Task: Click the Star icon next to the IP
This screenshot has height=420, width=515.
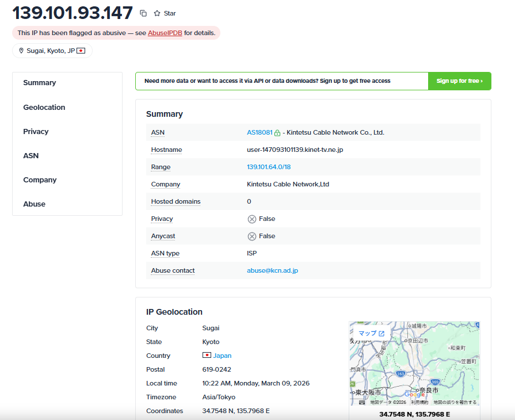Action: [x=157, y=13]
